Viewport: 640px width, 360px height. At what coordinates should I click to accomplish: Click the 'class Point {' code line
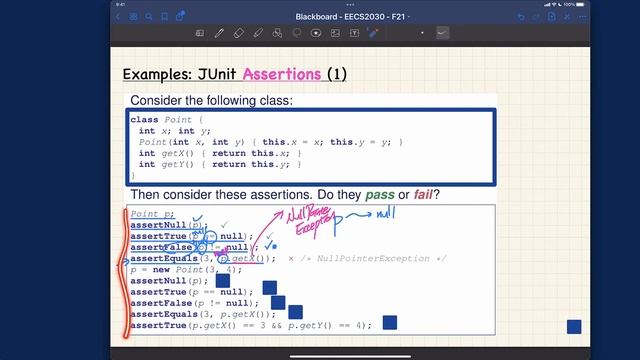coord(167,120)
